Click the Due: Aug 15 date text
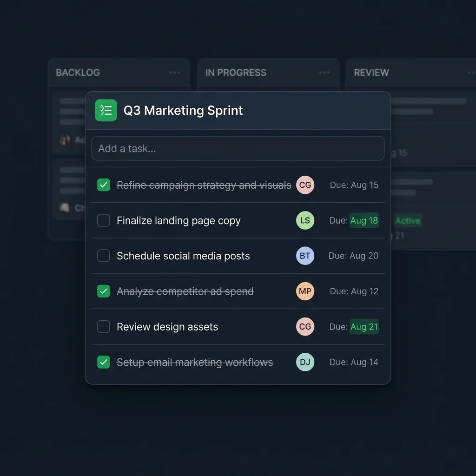The height and width of the screenshot is (476, 476). click(x=354, y=185)
